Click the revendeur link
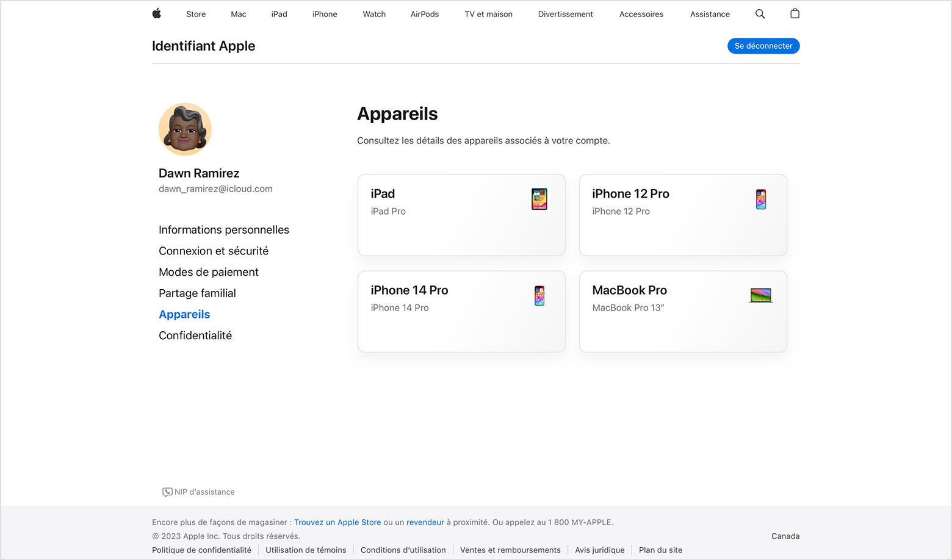This screenshot has height=560, width=952. [x=425, y=522]
